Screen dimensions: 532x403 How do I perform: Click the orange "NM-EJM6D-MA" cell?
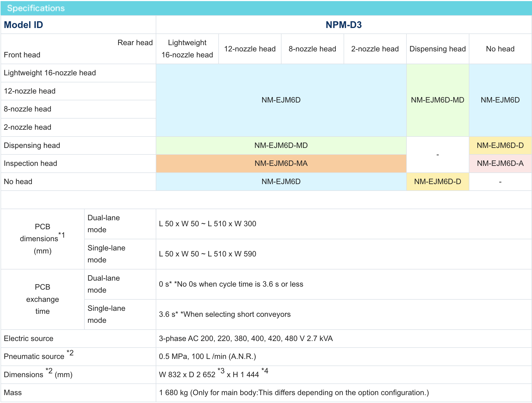pos(281,163)
